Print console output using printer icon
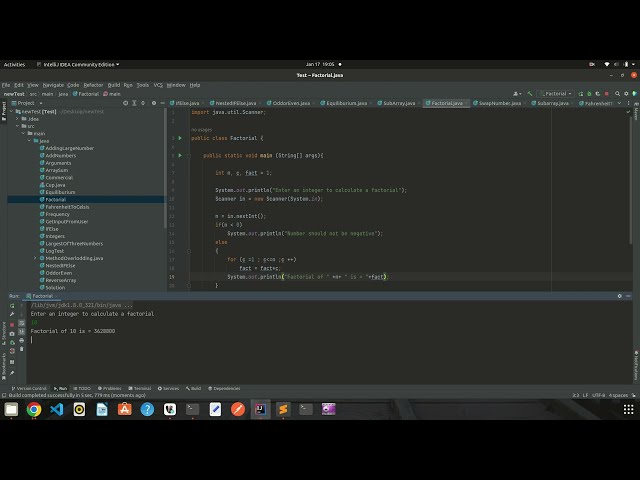The image size is (640, 480). tap(22, 340)
